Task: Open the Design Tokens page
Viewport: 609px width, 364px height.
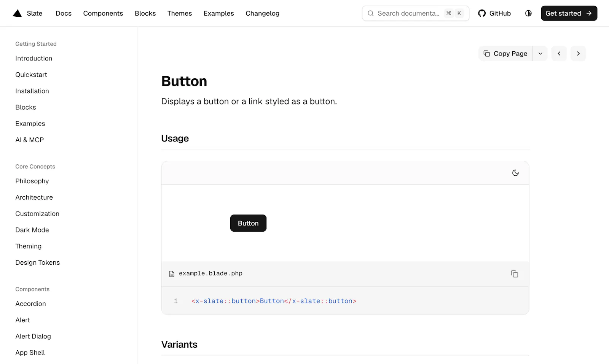Action: [38, 263]
